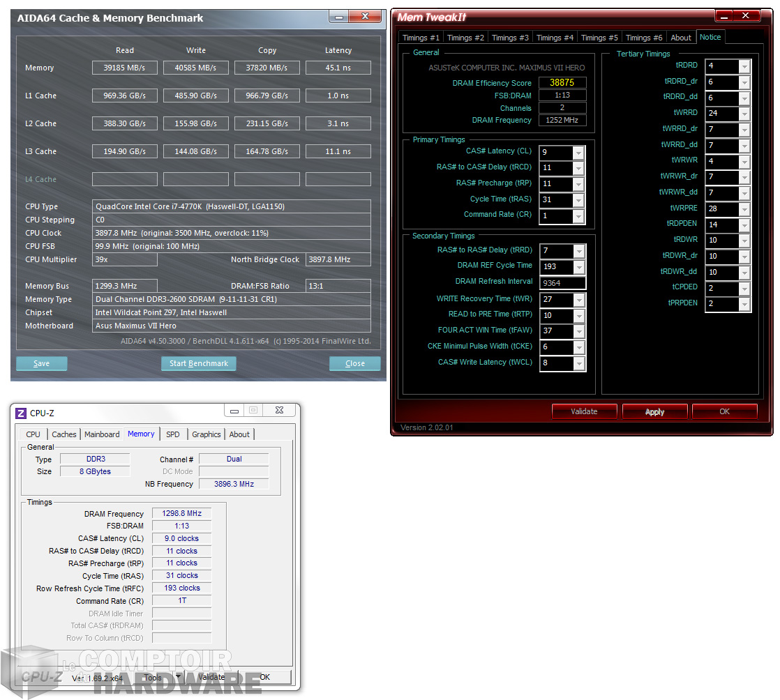Screen dimensions: 780x700
Task: Expand the tWRRD tertiary timing dropdown
Action: pos(744,114)
